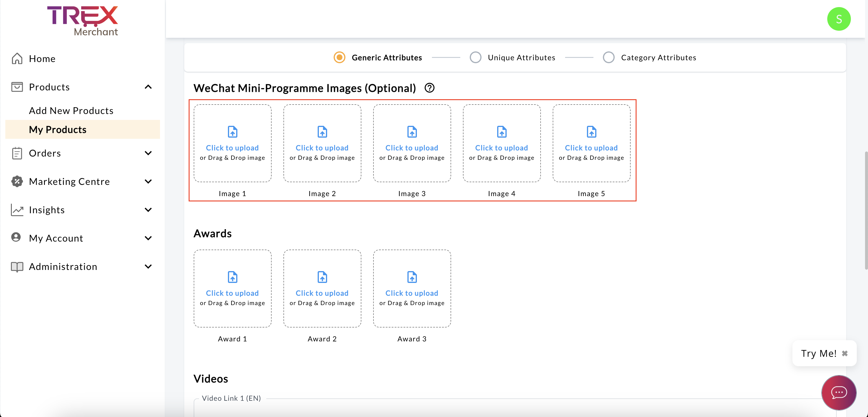
Task: Click the upload icon in Image 1 box
Action: point(233,132)
